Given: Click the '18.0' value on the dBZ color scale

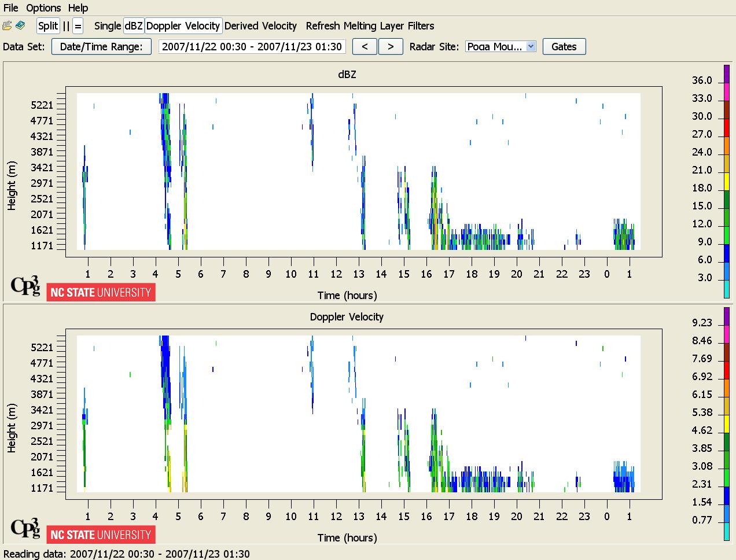Looking at the screenshot, I should pyautogui.click(x=702, y=188).
